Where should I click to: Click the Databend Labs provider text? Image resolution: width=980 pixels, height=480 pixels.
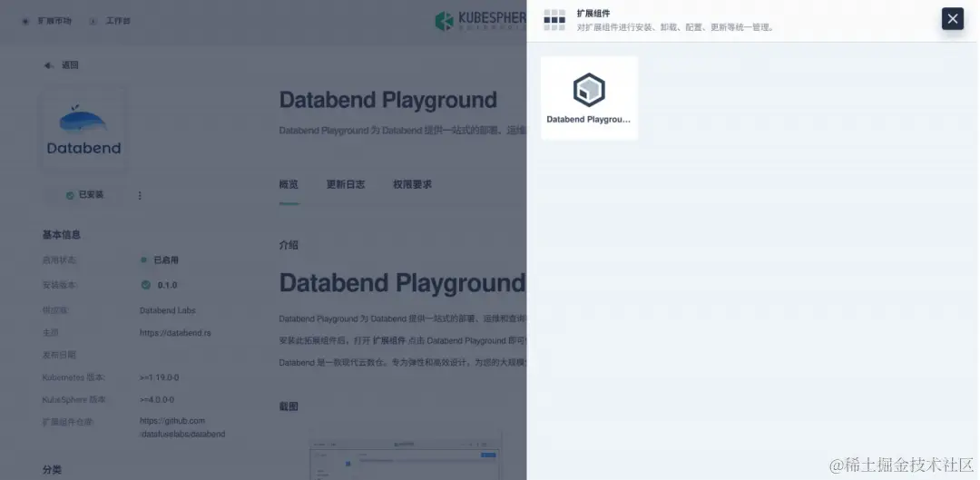pyautogui.click(x=168, y=310)
